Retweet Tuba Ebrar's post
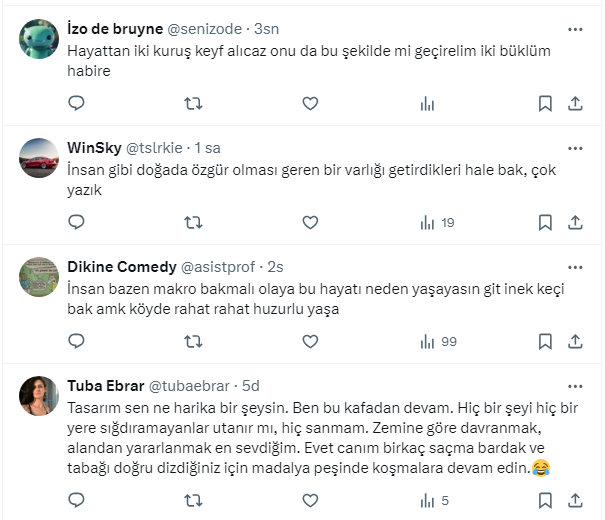Screen dimensions: 605x520 [x=193, y=499]
